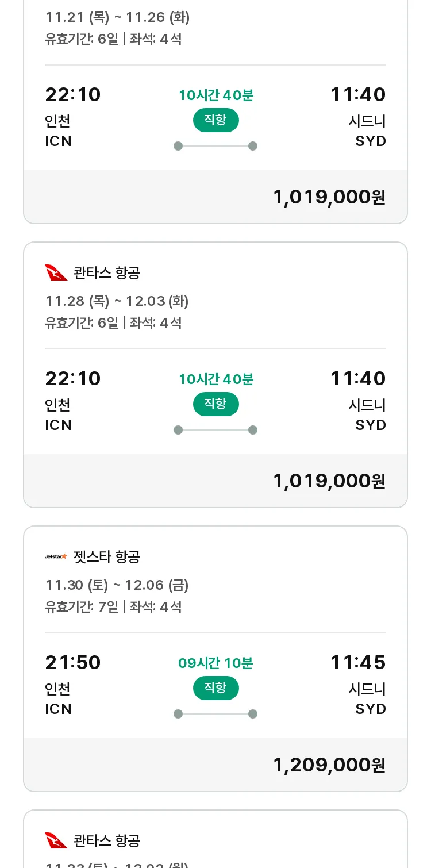Tap the 11.21 (목) ~ 11.26 (화) date range

point(117,17)
